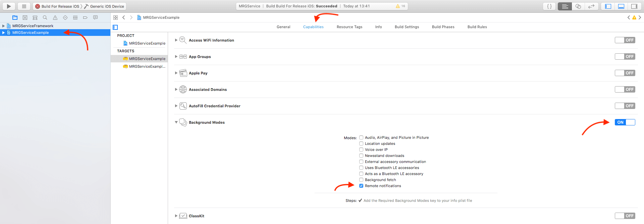Uncheck Remote notifications mode
Image resolution: width=644 pixels, height=224 pixels.
[x=361, y=186]
